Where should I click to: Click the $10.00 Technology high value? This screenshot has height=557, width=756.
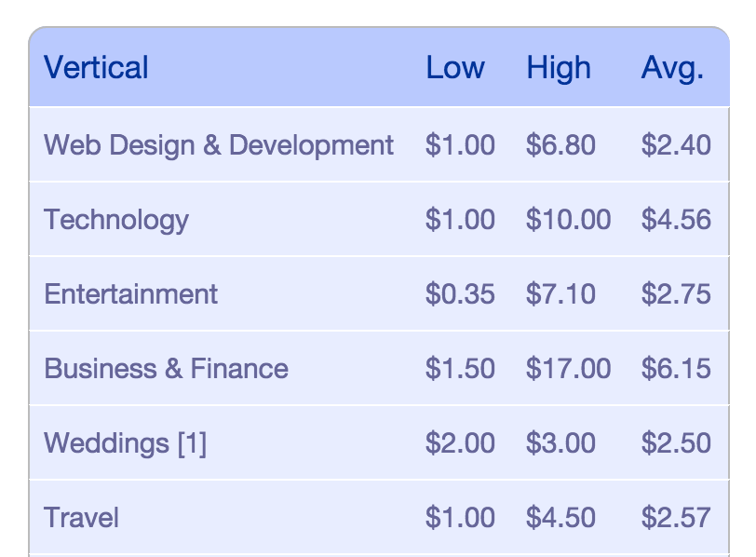568,220
